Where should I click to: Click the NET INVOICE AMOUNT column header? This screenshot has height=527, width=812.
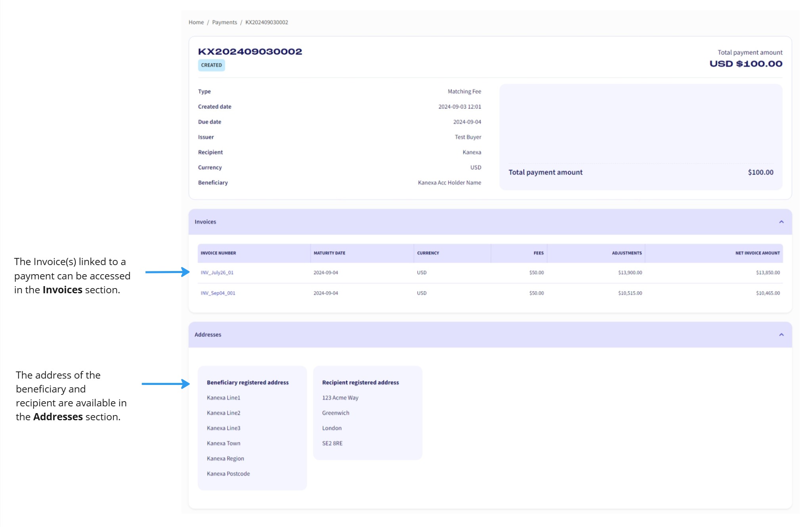tap(757, 253)
